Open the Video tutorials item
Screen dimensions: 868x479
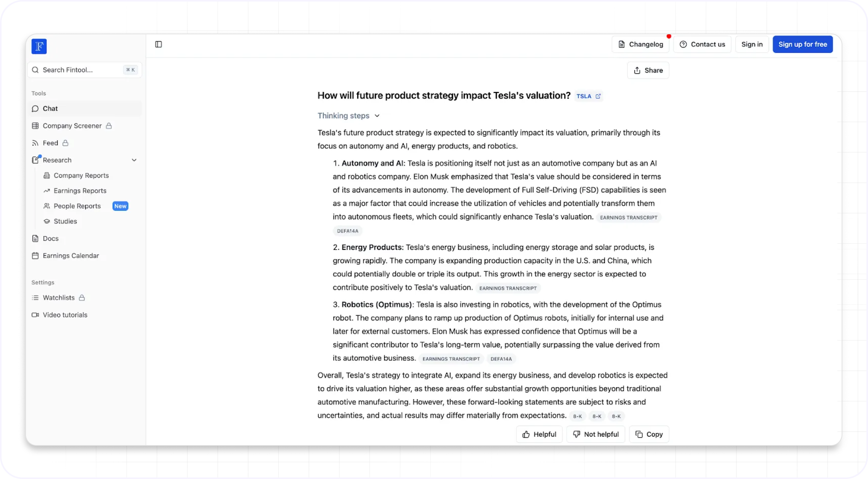pyautogui.click(x=65, y=315)
